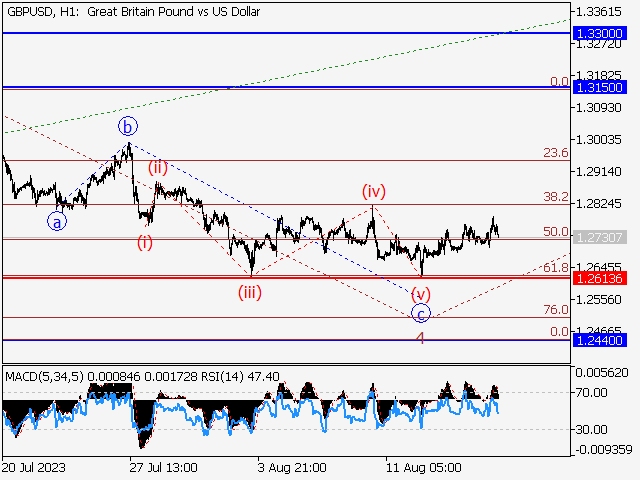Click the RSI(14) 47.40 indicator label
The height and width of the screenshot is (480, 640).
(240, 376)
